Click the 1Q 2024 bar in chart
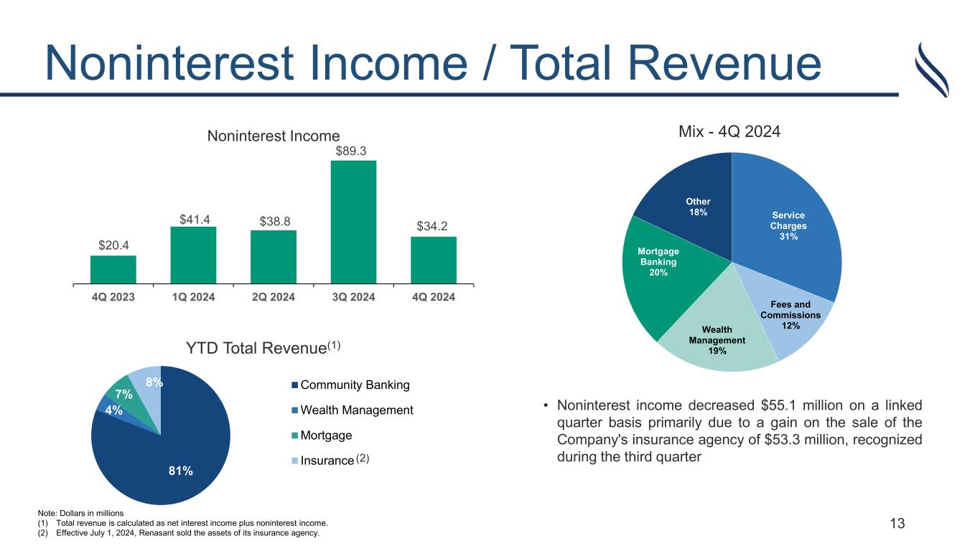Image resolution: width=980 pixels, height=551 pixels. point(193,255)
